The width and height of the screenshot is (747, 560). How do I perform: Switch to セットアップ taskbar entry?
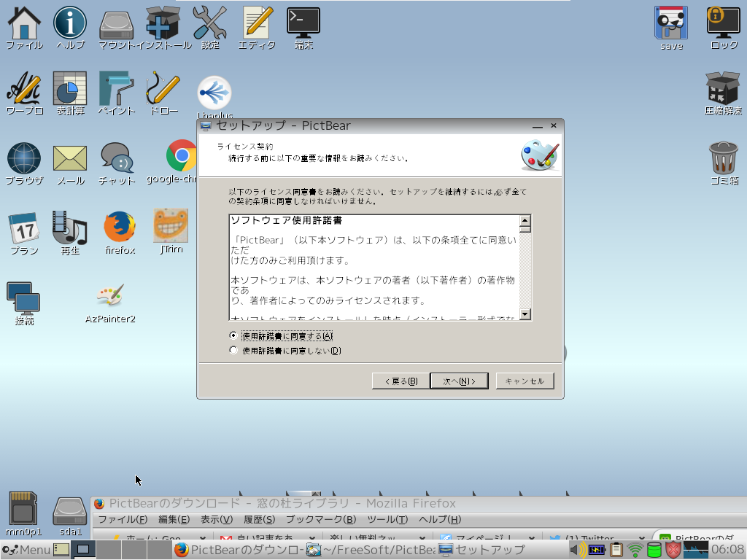click(503, 550)
